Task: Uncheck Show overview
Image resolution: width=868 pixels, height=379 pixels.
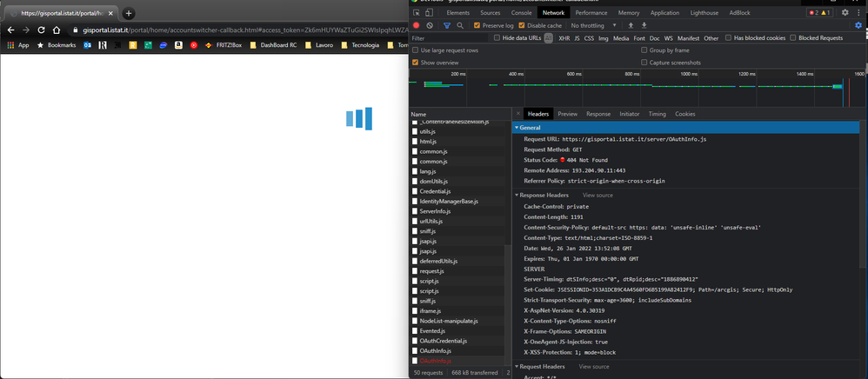Action: pos(415,63)
